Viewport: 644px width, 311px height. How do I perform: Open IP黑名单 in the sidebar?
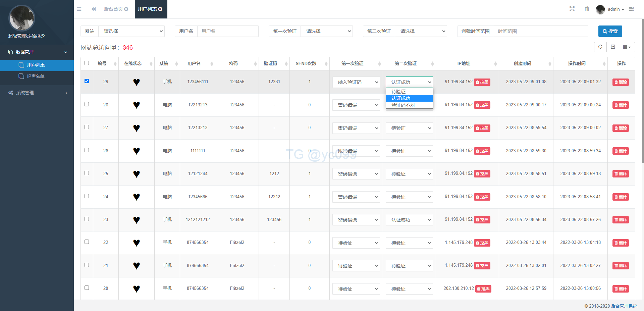[36, 76]
